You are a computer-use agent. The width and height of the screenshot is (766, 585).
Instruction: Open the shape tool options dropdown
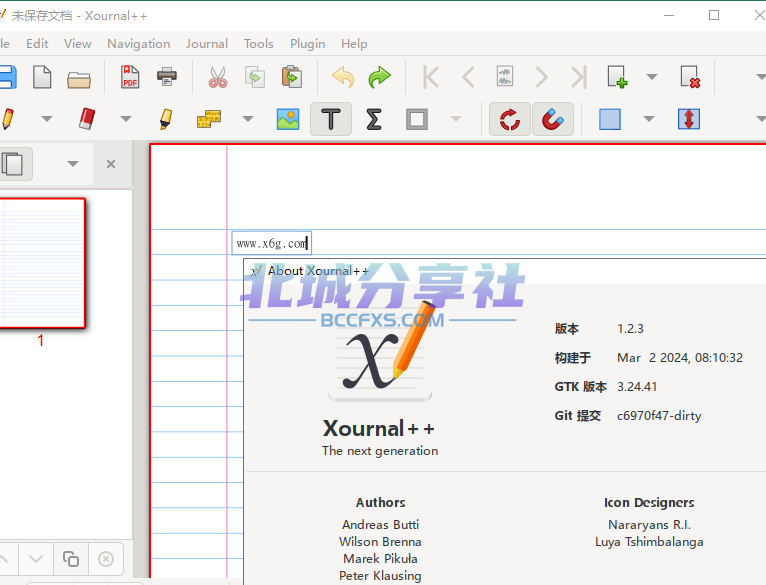pos(455,119)
